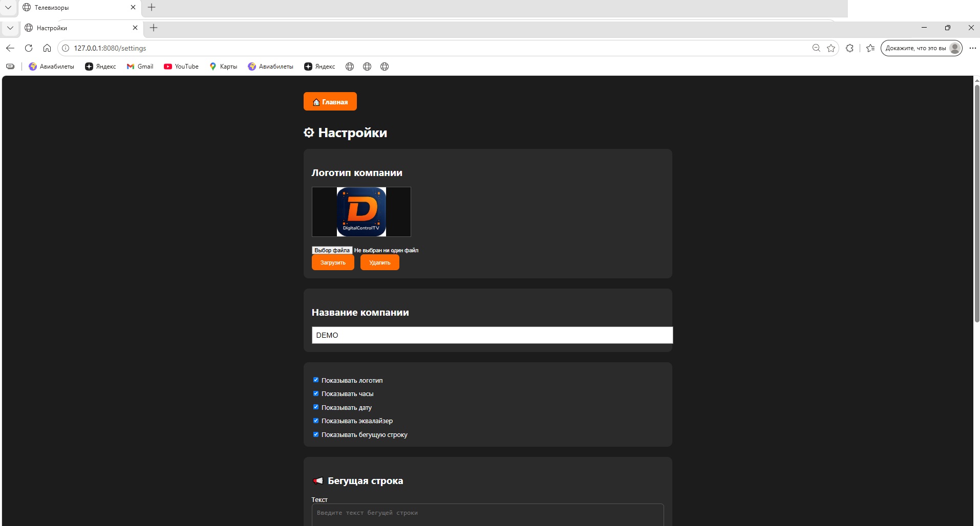
Task: Click the Загрузить button
Action: [x=333, y=262]
